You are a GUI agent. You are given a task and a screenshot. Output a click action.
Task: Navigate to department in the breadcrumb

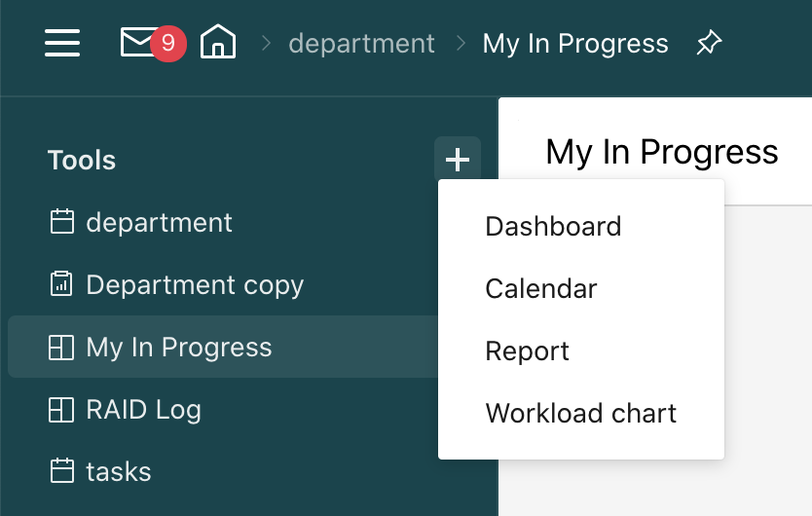pyautogui.click(x=361, y=44)
